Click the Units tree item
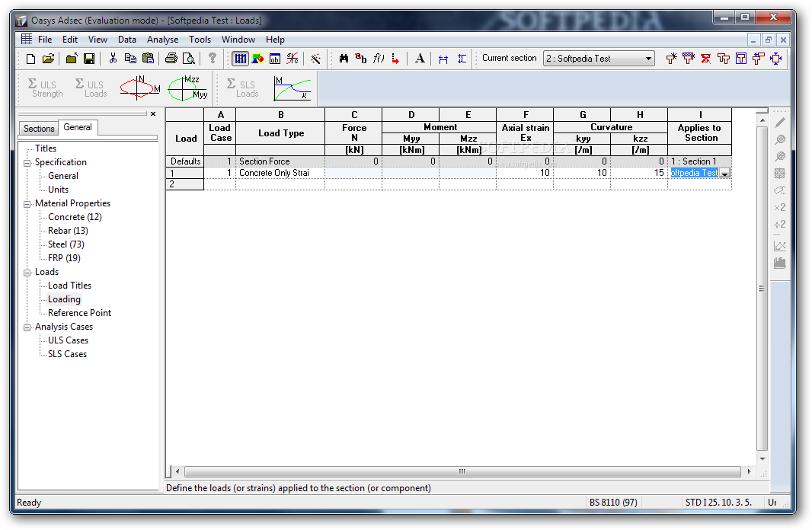The height and width of the screenshot is (530, 812). point(58,190)
